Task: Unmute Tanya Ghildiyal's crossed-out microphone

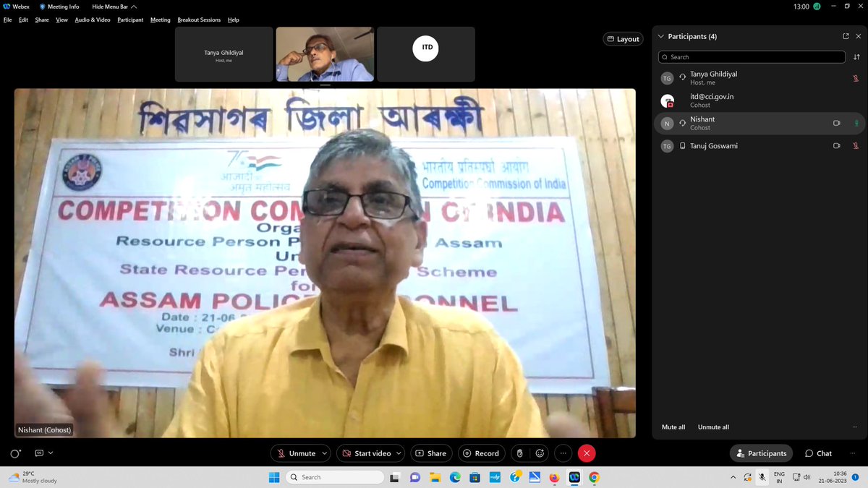Action: click(857, 78)
